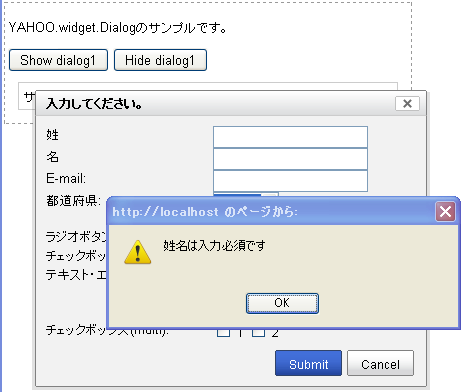This screenshot has width=465, height=392.
Task: Click the dialog title 入力してください。
Action: tap(94, 104)
